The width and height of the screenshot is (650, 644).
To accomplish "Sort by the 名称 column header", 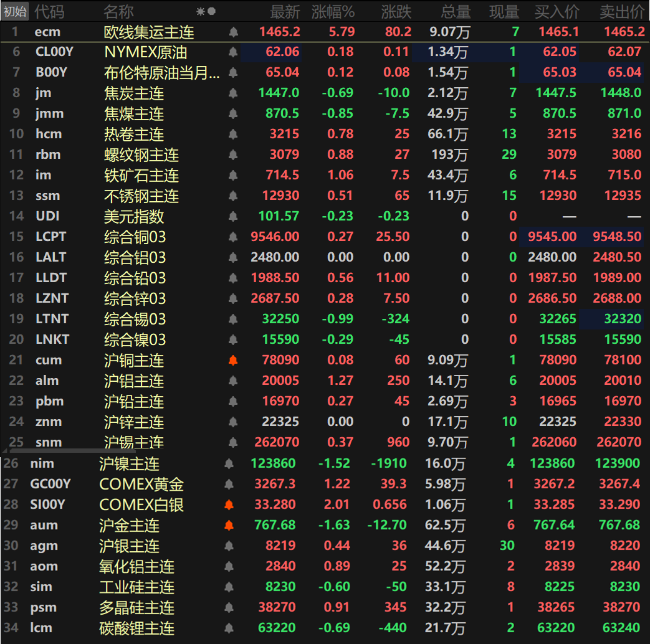I will [118, 12].
